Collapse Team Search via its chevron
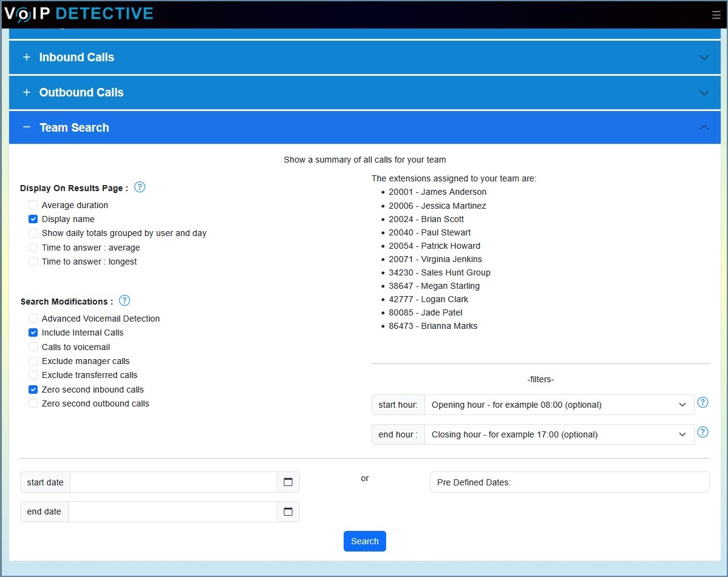This screenshot has width=728, height=577. pos(704,127)
